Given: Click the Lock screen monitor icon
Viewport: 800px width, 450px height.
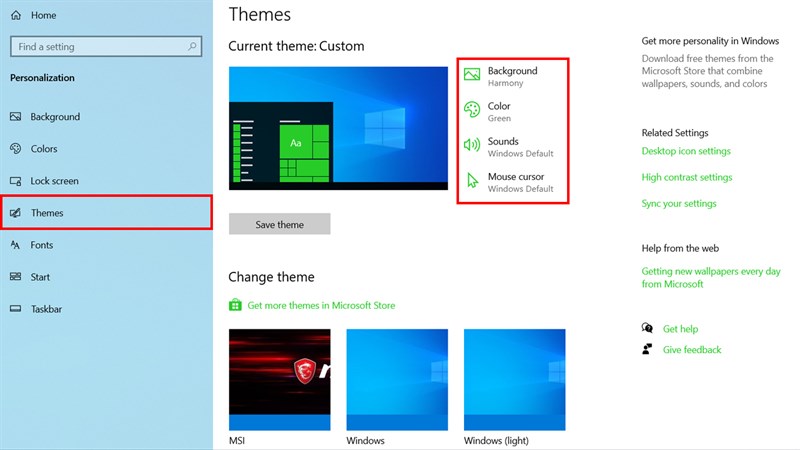Looking at the screenshot, I should click(16, 181).
